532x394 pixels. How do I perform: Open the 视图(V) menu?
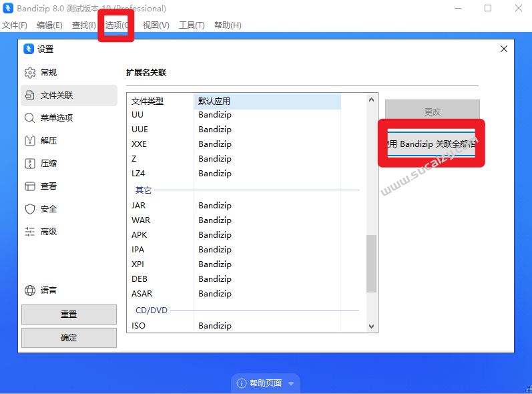(156, 25)
